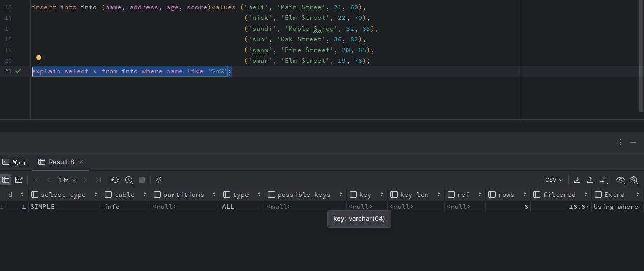Open the panel three-dot options menu

(x=620, y=142)
